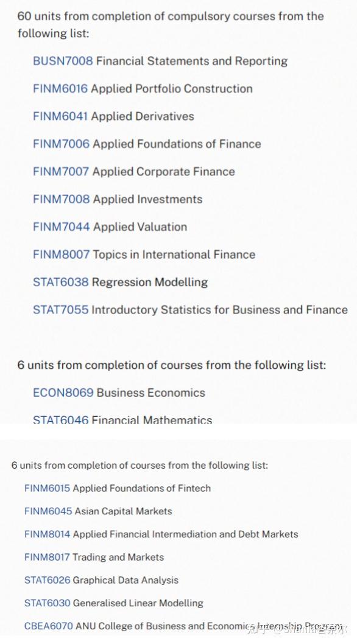Screen dimensions: 357x644
Task: Open the STAT7055 course code link
Action: pyautogui.click(x=61, y=310)
